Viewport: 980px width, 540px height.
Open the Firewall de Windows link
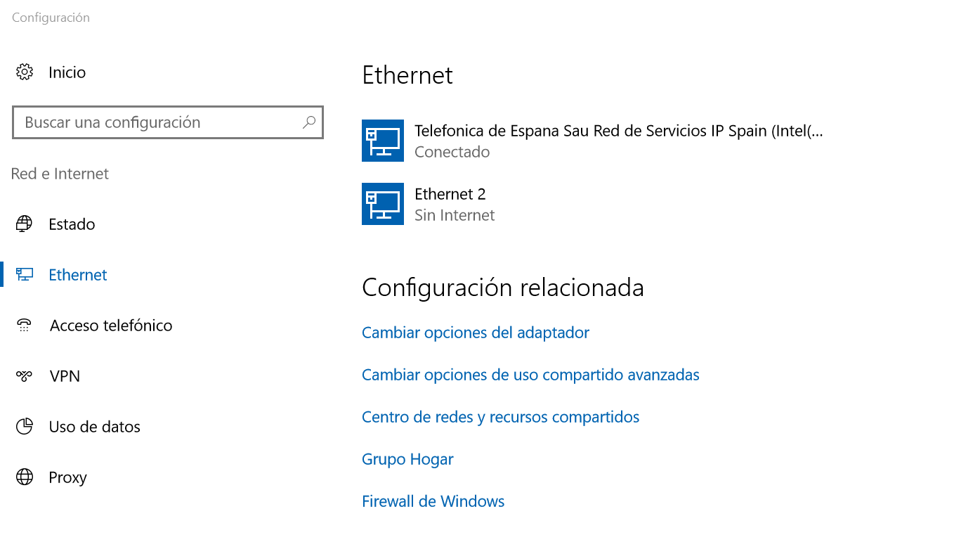click(433, 501)
